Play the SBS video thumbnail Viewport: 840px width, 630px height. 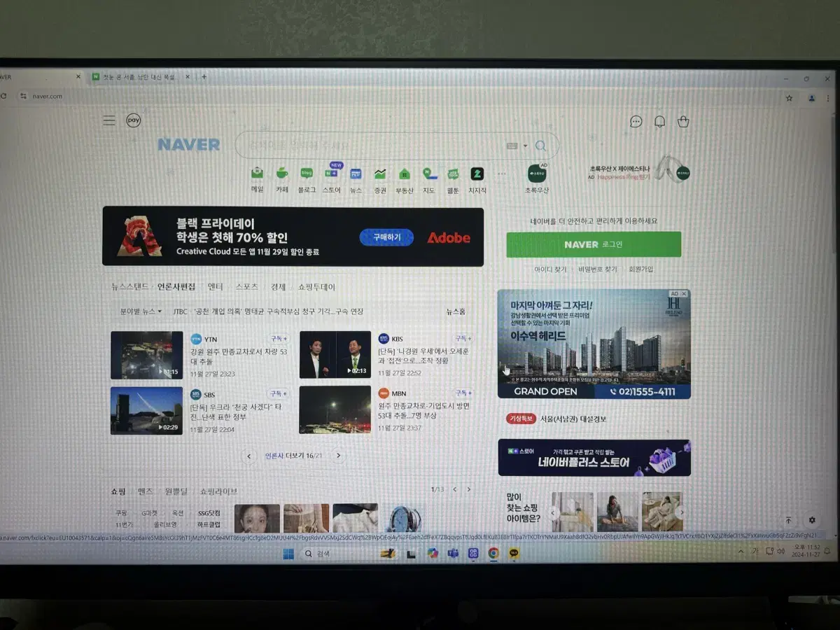(146, 411)
